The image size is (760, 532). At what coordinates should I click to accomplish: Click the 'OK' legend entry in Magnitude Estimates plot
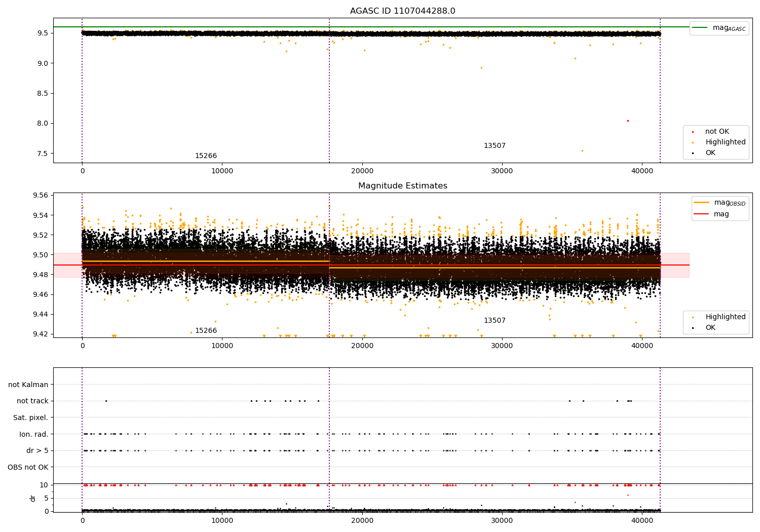[x=710, y=328]
